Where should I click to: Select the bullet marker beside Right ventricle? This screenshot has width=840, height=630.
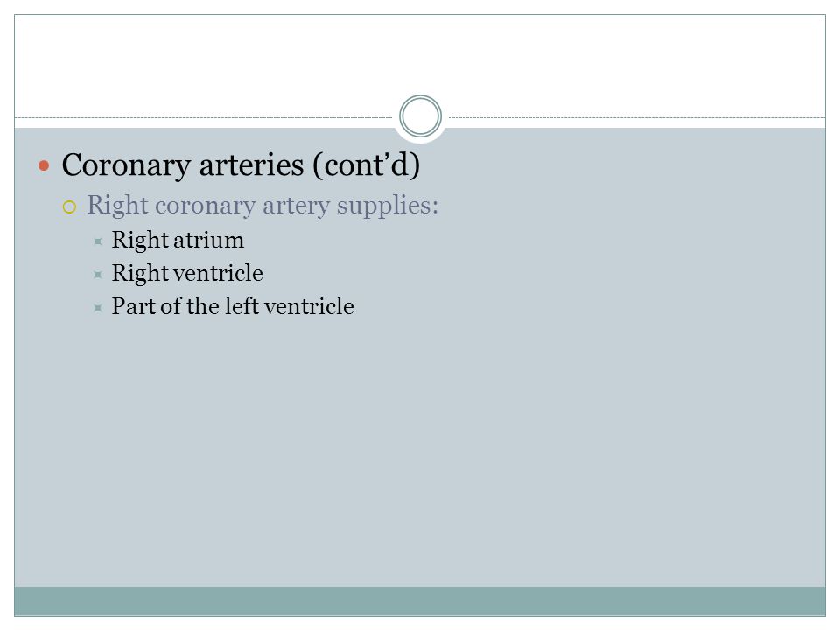point(97,275)
